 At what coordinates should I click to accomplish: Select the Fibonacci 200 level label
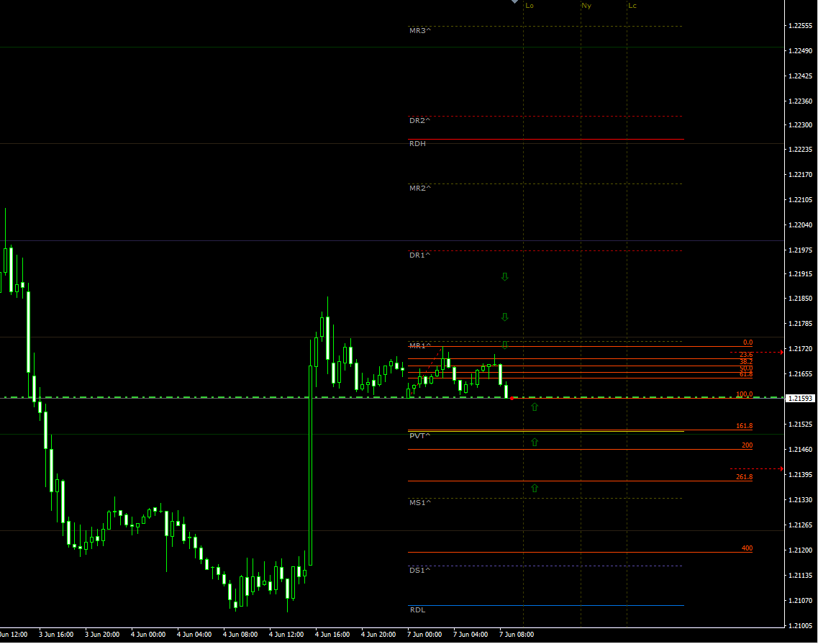coord(747,445)
